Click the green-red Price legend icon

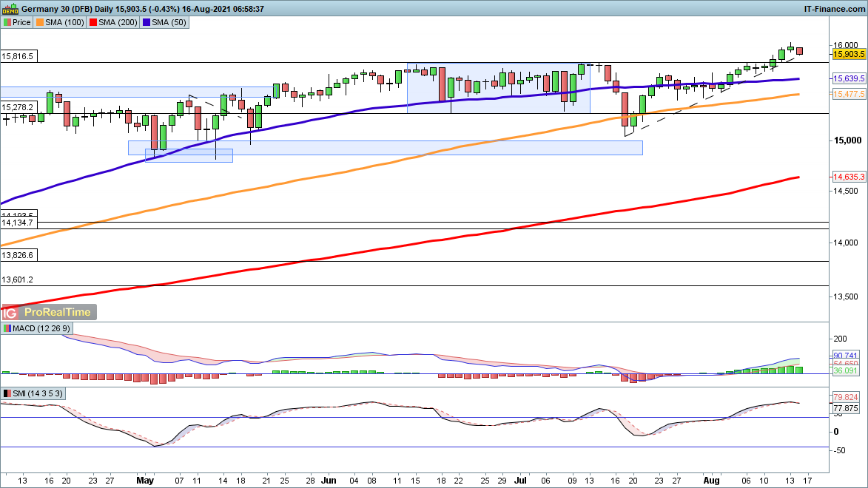pos(7,22)
